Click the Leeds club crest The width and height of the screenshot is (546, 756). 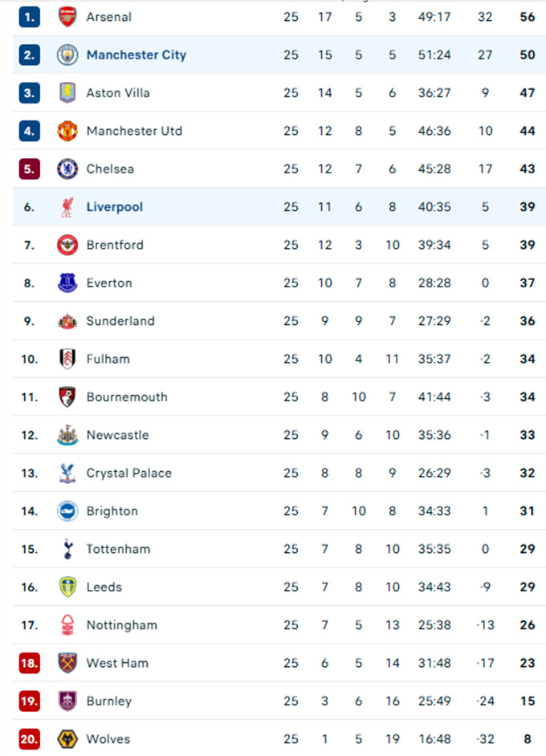(x=67, y=587)
